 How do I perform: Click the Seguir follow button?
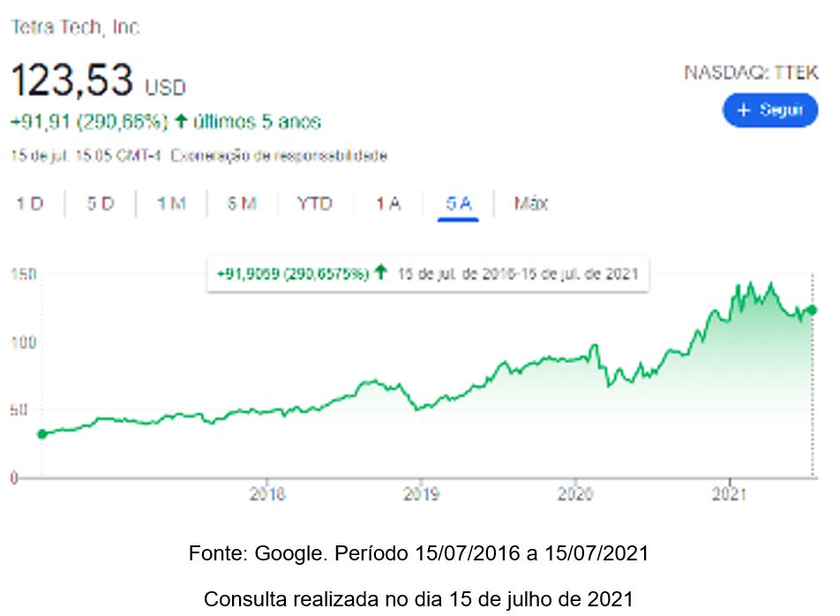769,110
